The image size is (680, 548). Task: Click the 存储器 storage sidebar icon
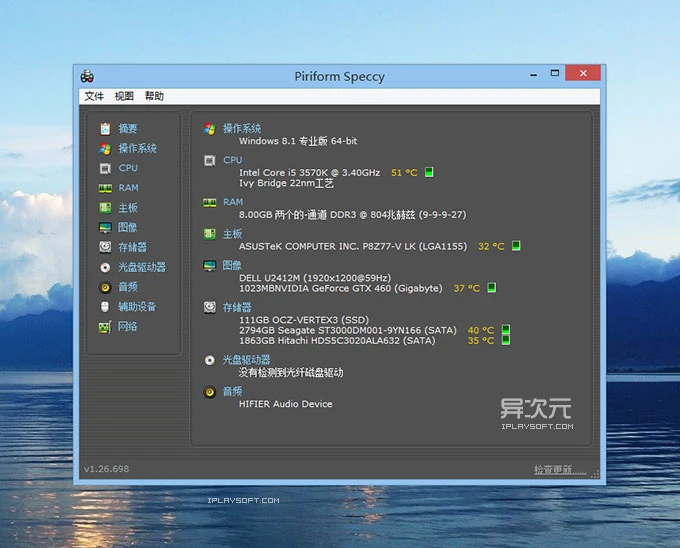click(x=105, y=247)
